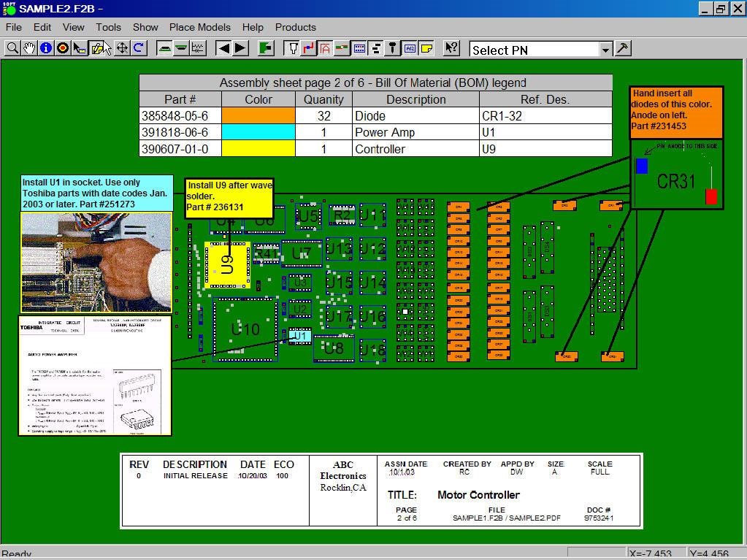Viewport: 747px width, 560px height.
Task: Click the yellow U9 component on board
Action: coord(227,265)
